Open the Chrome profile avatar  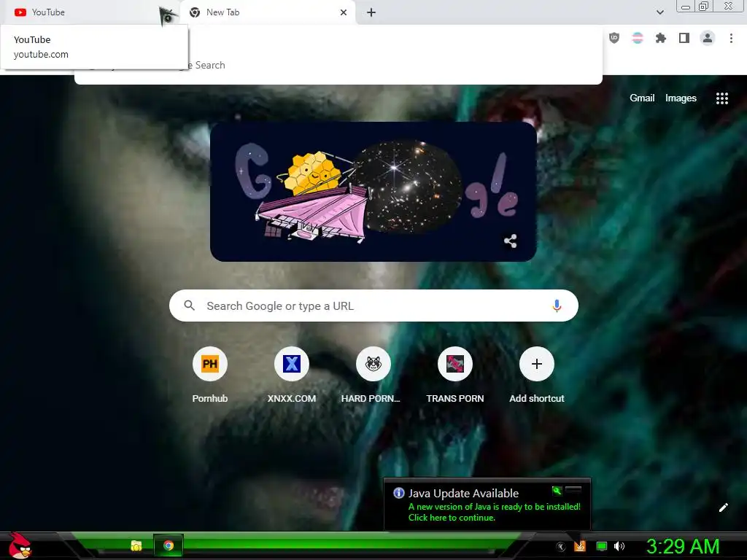click(708, 38)
